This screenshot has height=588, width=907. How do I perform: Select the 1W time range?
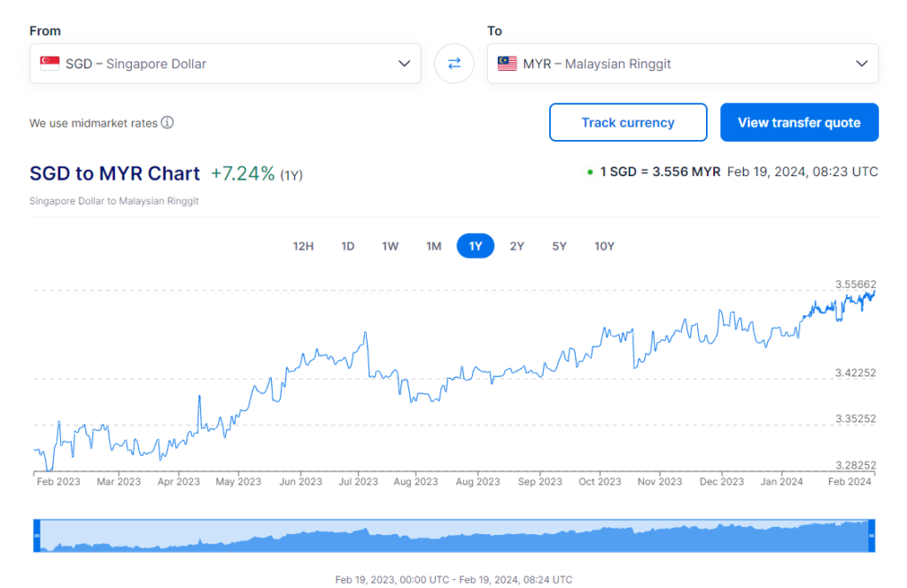(x=391, y=246)
